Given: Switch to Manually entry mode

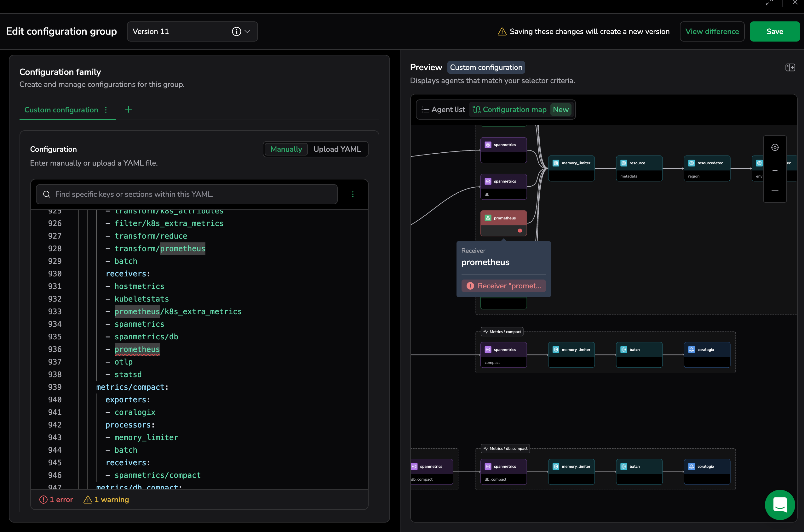Looking at the screenshot, I should point(286,149).
